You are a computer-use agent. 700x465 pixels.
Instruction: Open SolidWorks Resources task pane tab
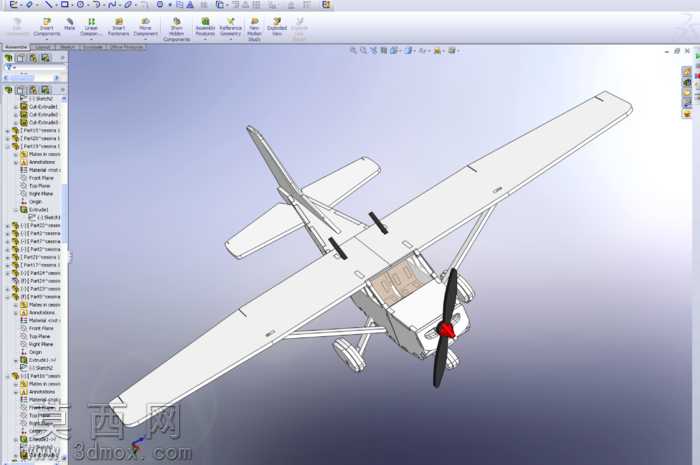click(687, 71)
